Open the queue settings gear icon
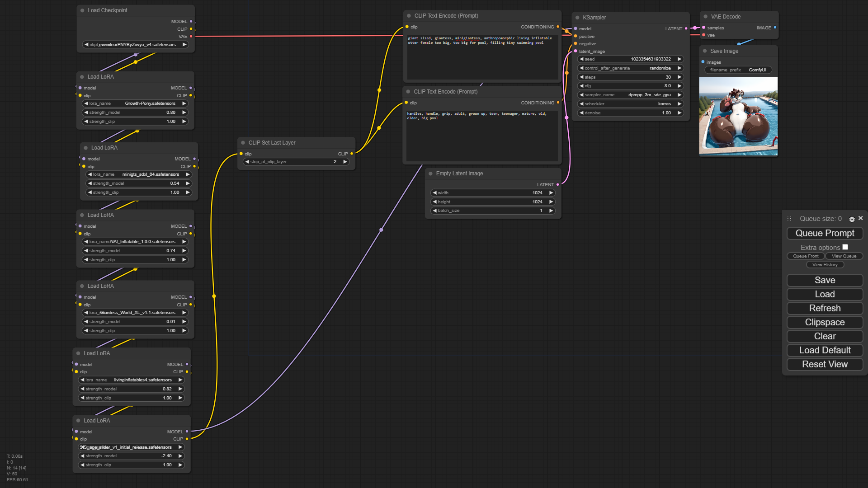This screenshot has height=488, width=868. point(852,219)
